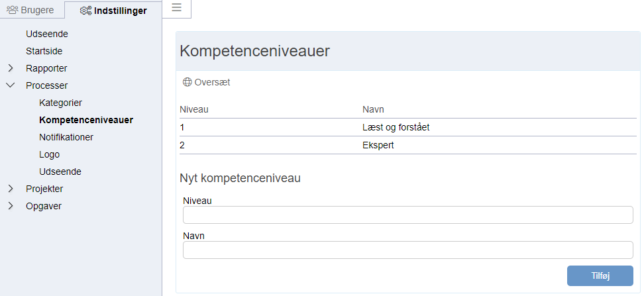
Task: Open the Startside settings item
Action: (x=44, y=51)
